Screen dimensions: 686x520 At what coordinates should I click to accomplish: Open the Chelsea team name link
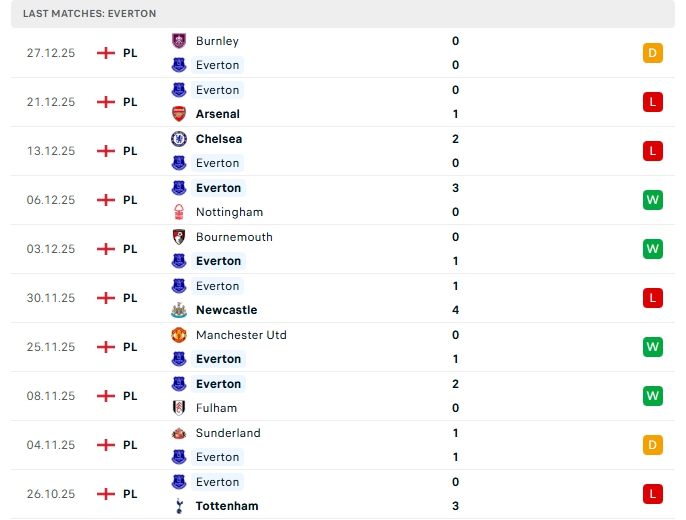(x=219, y=139)
